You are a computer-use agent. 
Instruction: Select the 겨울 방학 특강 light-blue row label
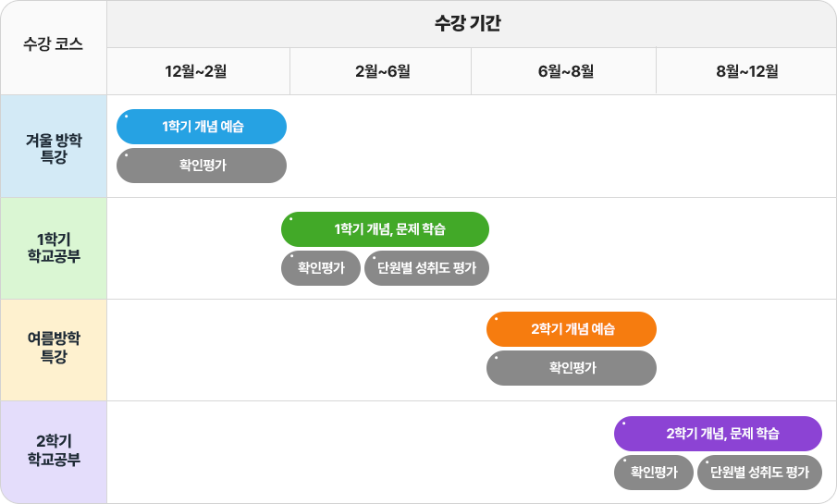point(54,147)
